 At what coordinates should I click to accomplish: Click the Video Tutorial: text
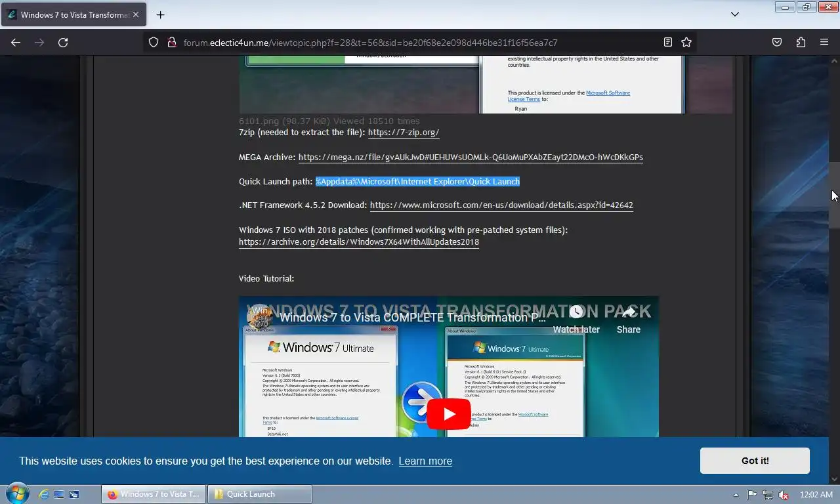coord(266,279)
